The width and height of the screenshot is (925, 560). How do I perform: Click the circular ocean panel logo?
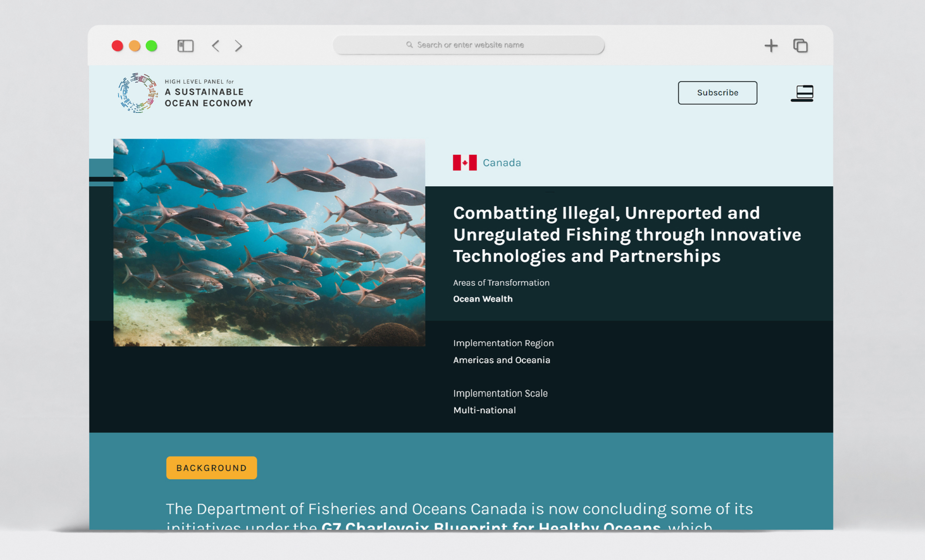(138, 93)
